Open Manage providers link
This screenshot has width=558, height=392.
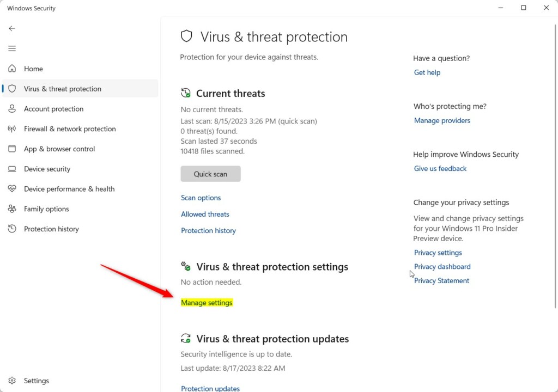tap(442, 120)
